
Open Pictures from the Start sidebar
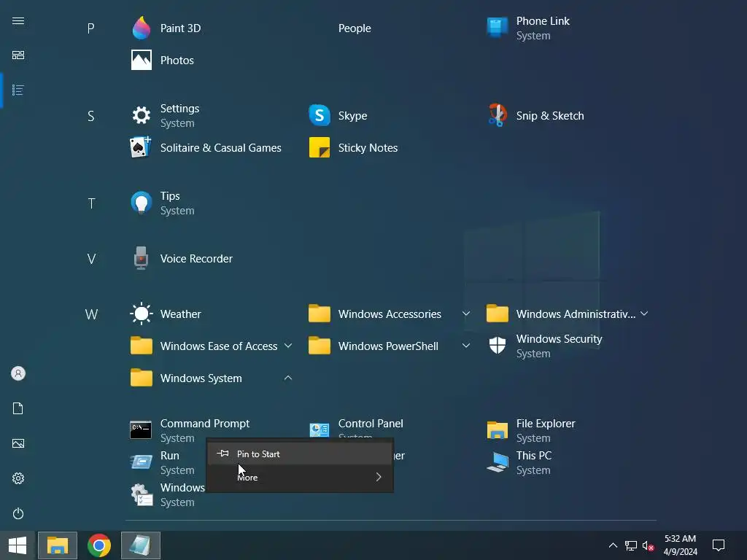pos(18,443)
